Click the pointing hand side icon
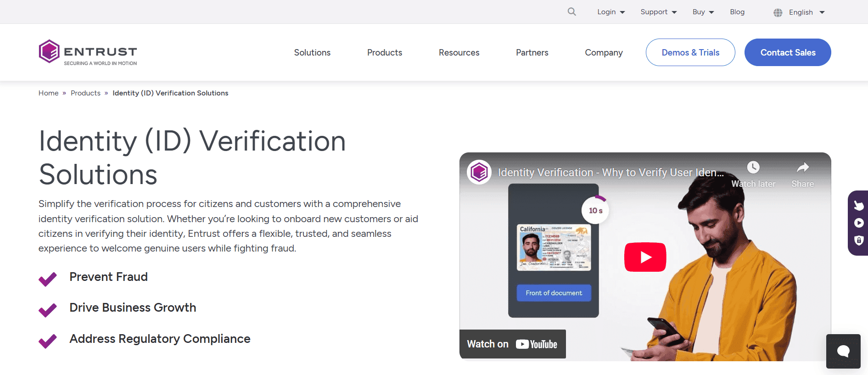868x375 pixels. [859, 205]
